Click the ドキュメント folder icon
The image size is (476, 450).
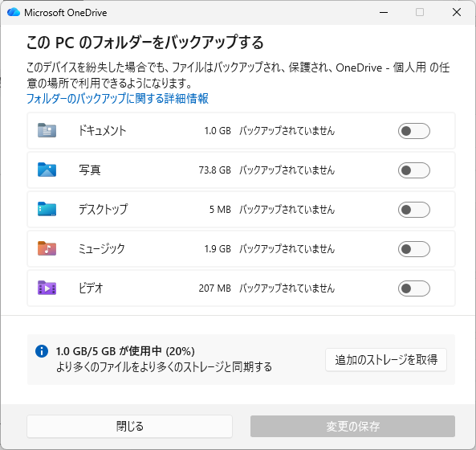[x=47, y=131]
